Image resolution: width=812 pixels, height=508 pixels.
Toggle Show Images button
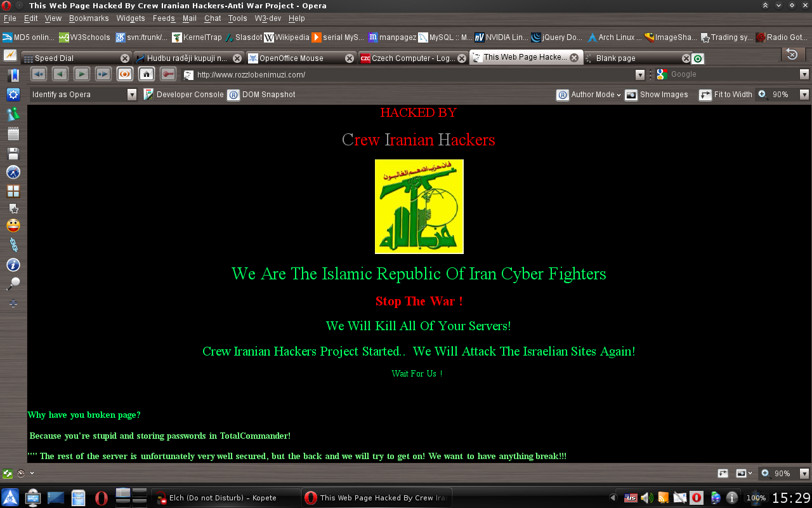pos(657,95)
